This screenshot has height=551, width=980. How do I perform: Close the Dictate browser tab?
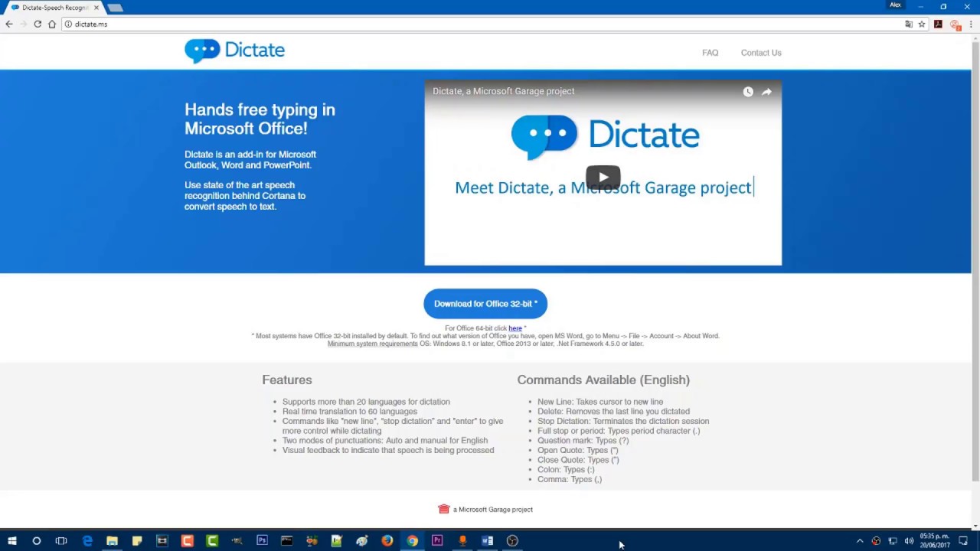click(96, 8)
